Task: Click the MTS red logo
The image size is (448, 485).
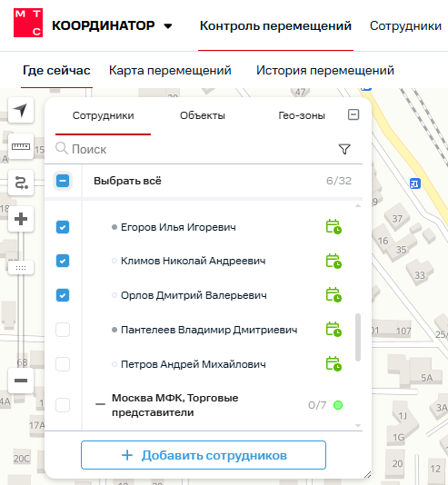Action: click(x=28, y=23)
